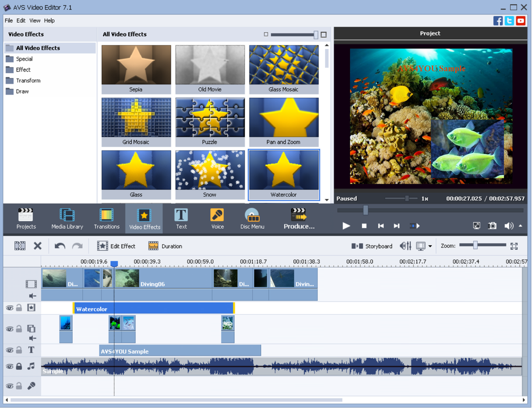The image size is (532, 408).
Task: Adjust the thumbnail size slider
Action: pos(316,34)
